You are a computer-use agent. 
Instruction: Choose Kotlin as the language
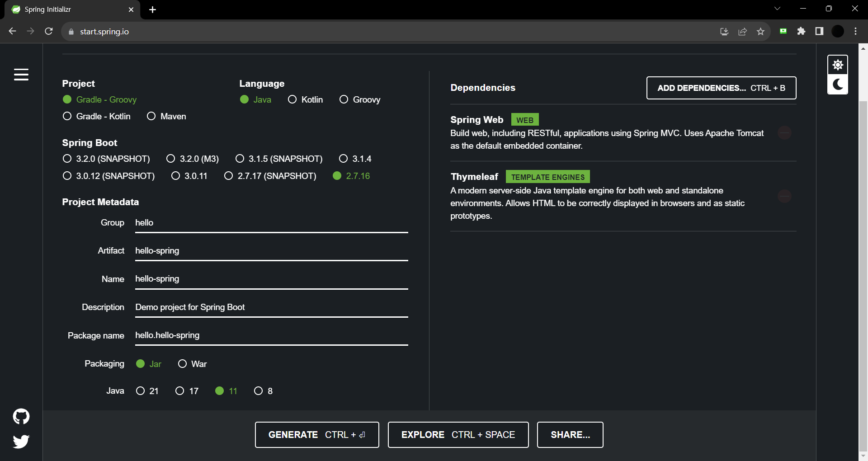click(x=305, y=99)
